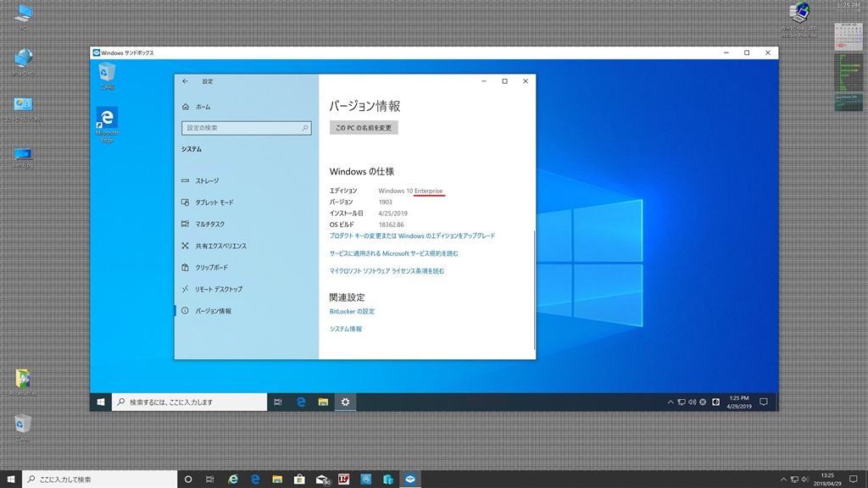Open sandbox Action Center notifications
This screenshot has height=488, width=868.
click(x=764, y=402)
